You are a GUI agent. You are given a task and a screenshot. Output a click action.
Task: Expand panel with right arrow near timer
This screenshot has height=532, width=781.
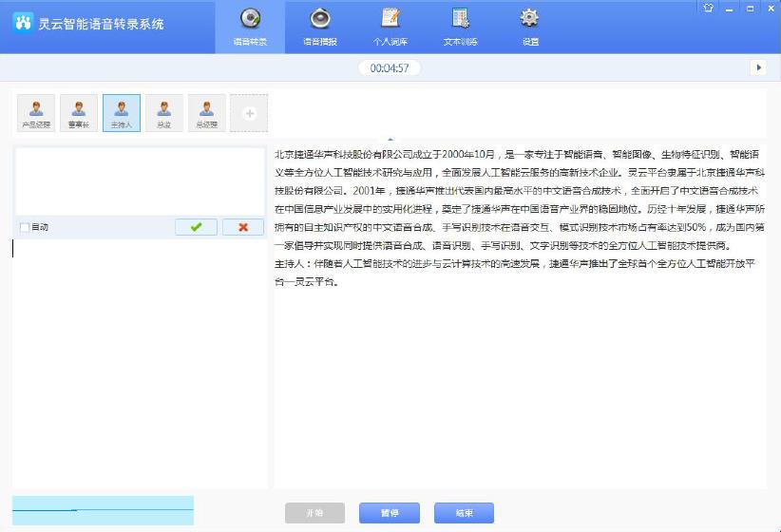[757, 67]
